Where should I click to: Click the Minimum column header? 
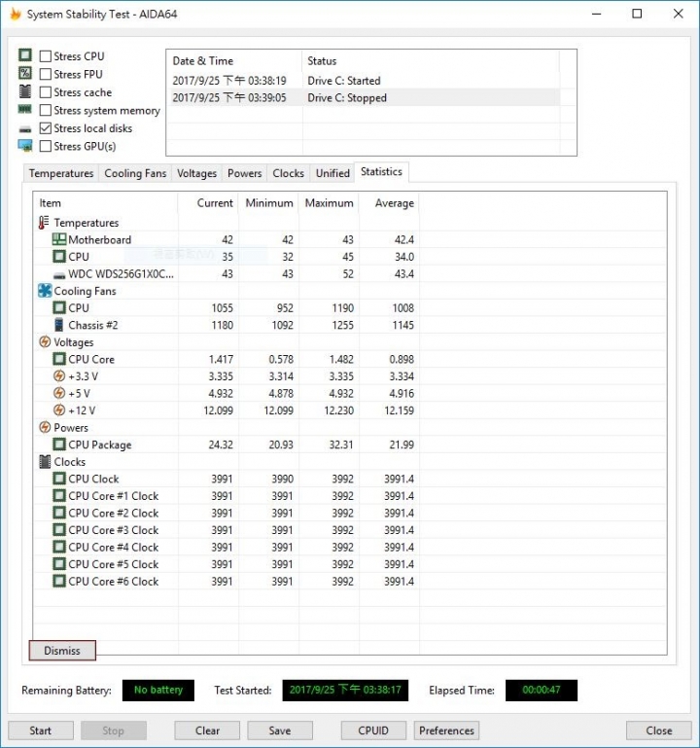(269, 202)
